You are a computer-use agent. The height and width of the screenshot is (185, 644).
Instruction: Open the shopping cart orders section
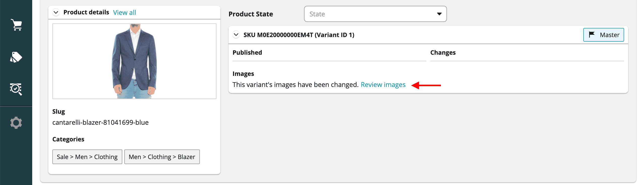coord(16,25)
